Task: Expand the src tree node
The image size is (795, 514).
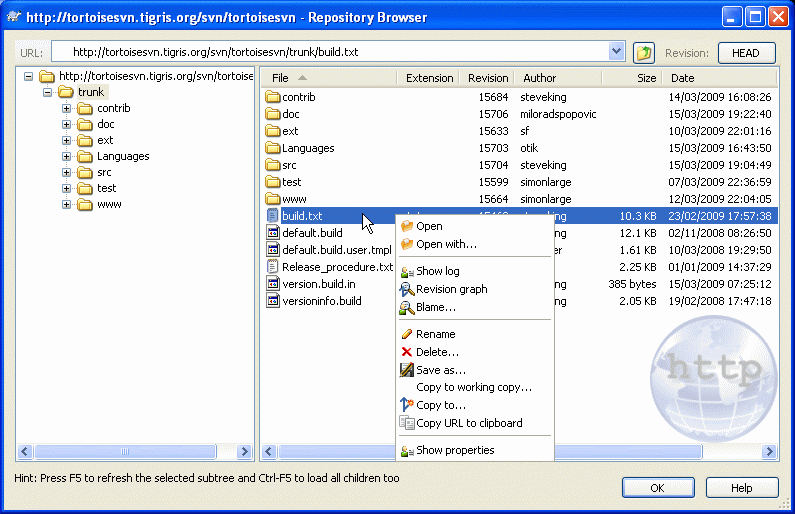Action: tap(66, 172)
